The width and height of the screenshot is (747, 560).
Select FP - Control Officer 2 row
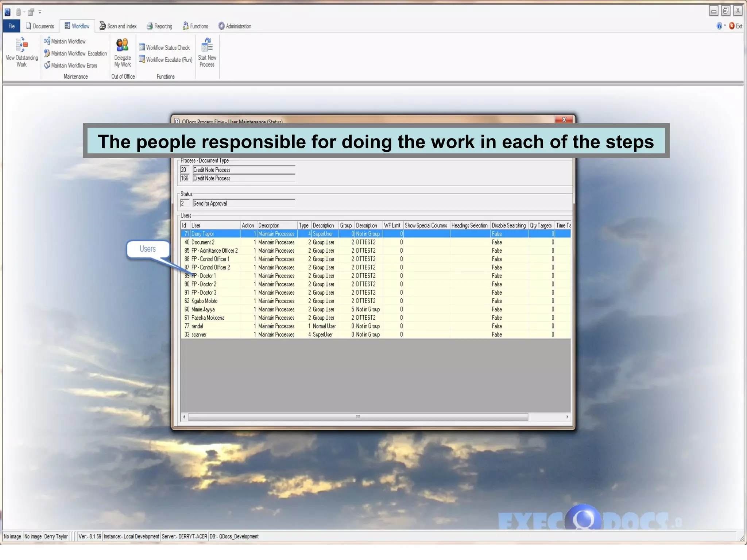pyautogui.click(x=376, y=268)
